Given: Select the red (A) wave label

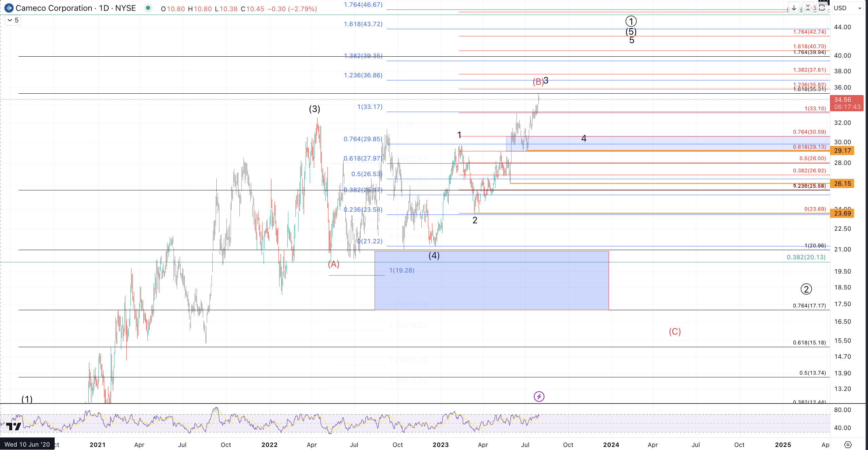Looking at the screenshot, I should (x=333, y=264).
